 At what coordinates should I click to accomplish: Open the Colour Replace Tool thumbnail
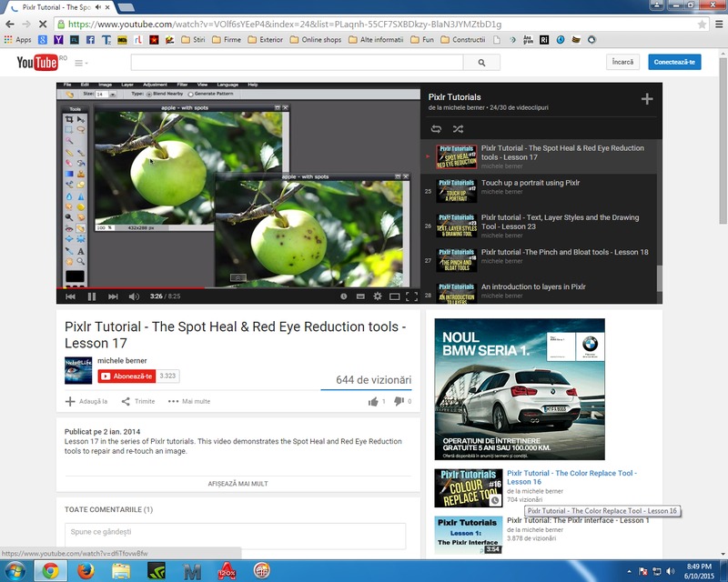pyautogui.click(x=469, y=487)
